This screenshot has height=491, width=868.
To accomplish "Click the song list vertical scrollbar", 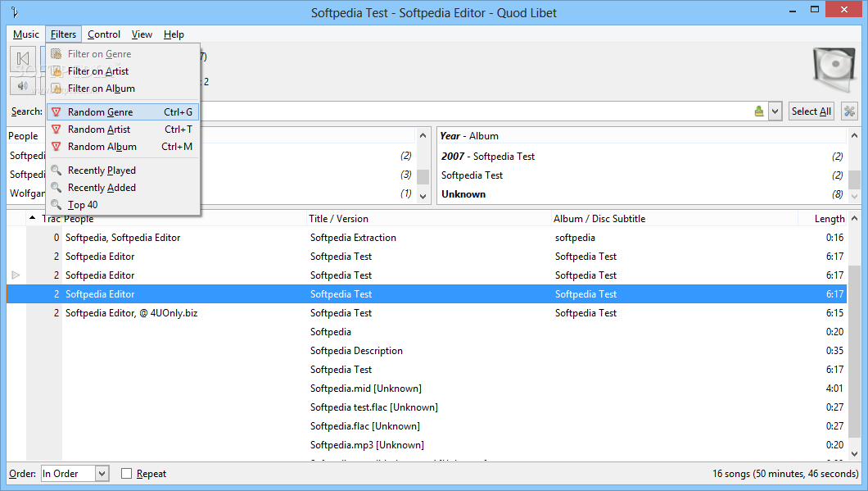I will [x=854, y=351].
